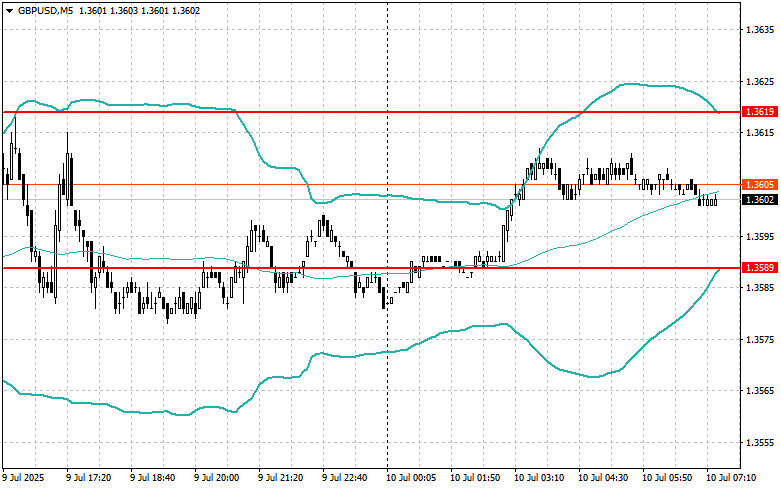
Task: Click the 1.3585 price scale value
Action: (x=760, y=288)
